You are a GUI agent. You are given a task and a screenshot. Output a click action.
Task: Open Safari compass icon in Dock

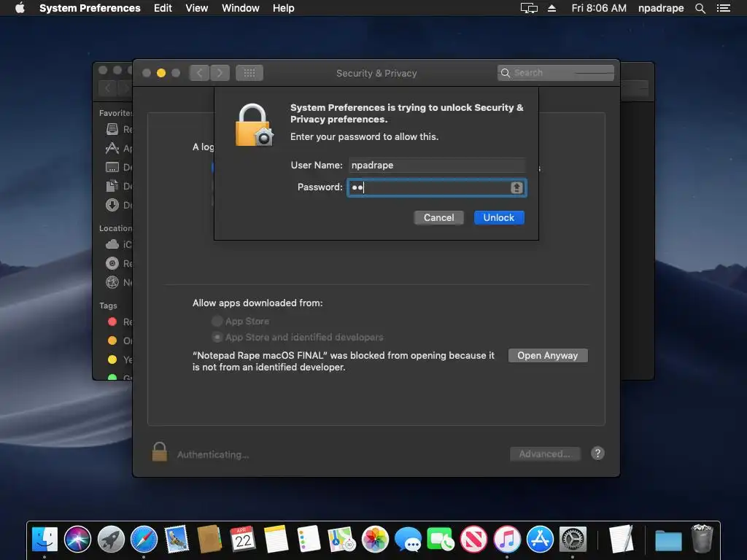(144, 539)
